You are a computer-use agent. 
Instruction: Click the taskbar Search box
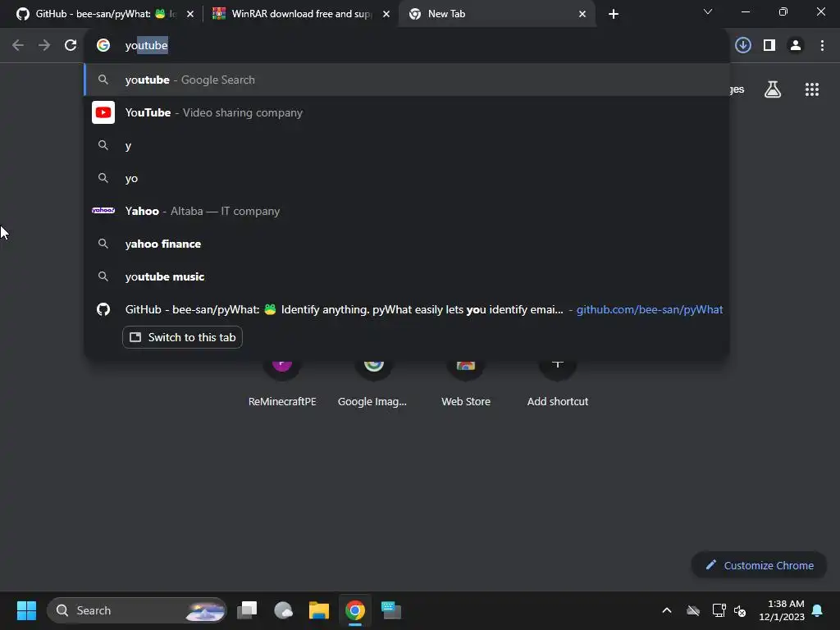(137, 610)
